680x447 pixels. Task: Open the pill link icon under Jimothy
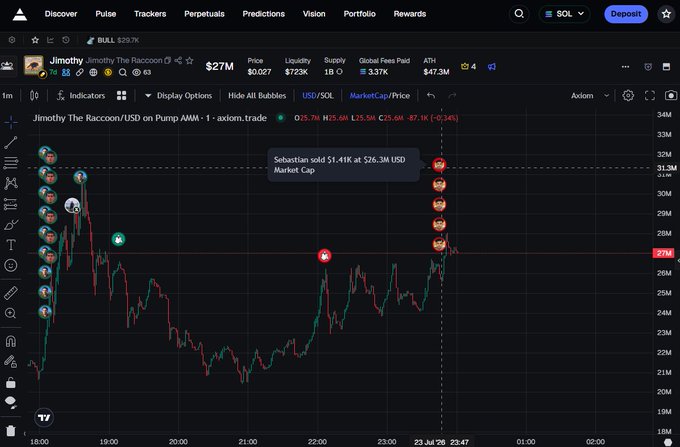79,72
